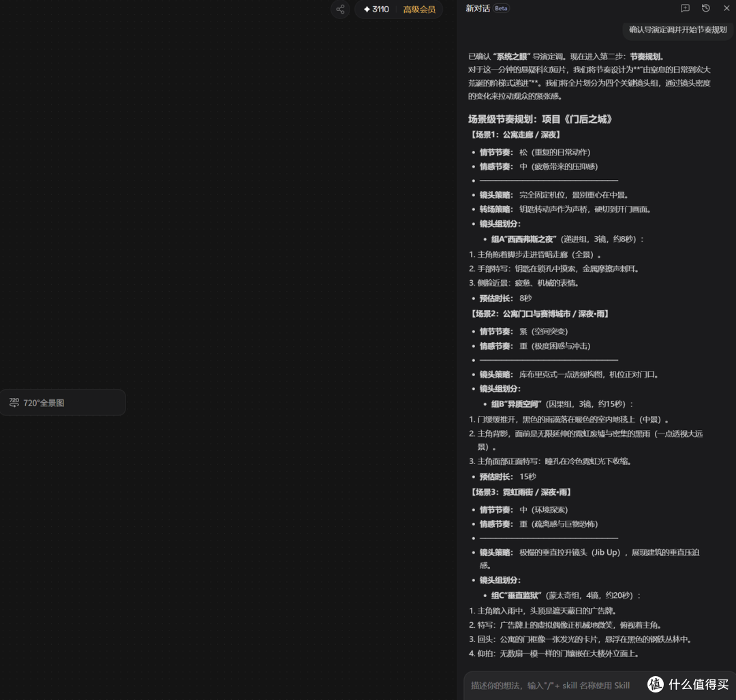Select the line 情节节奏：松（重复的日常动作）
The width and height of the screenshot is (736, 700).
click(x=535, y=152)
